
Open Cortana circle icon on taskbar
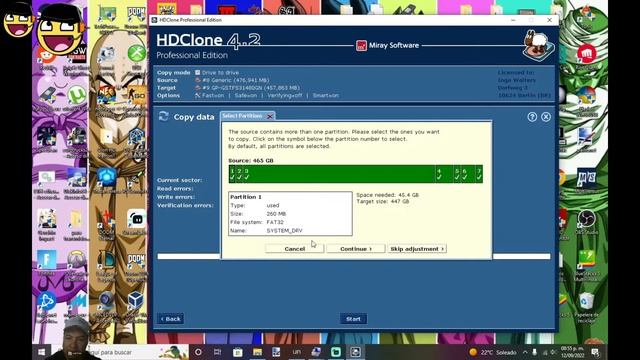click(198, 352)
